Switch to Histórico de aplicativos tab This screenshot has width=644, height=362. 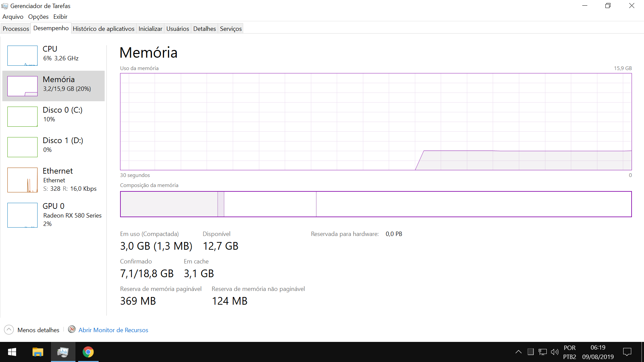(103, 29)
